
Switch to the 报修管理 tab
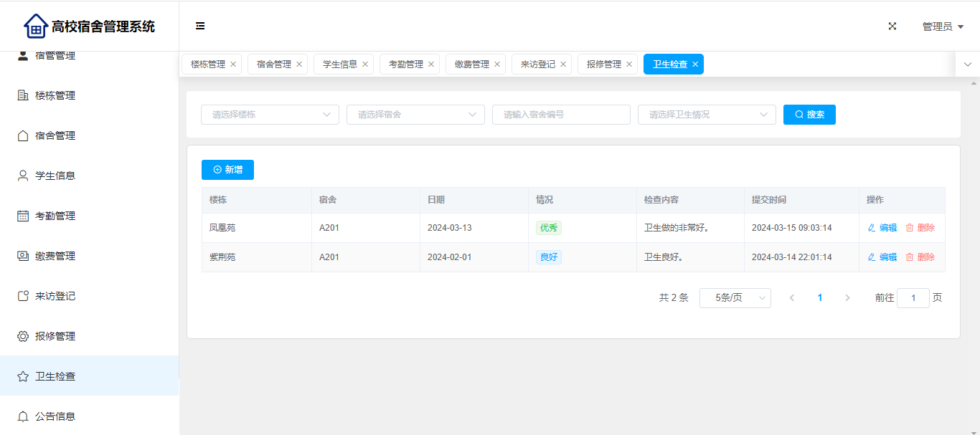[x=603, y=64]
